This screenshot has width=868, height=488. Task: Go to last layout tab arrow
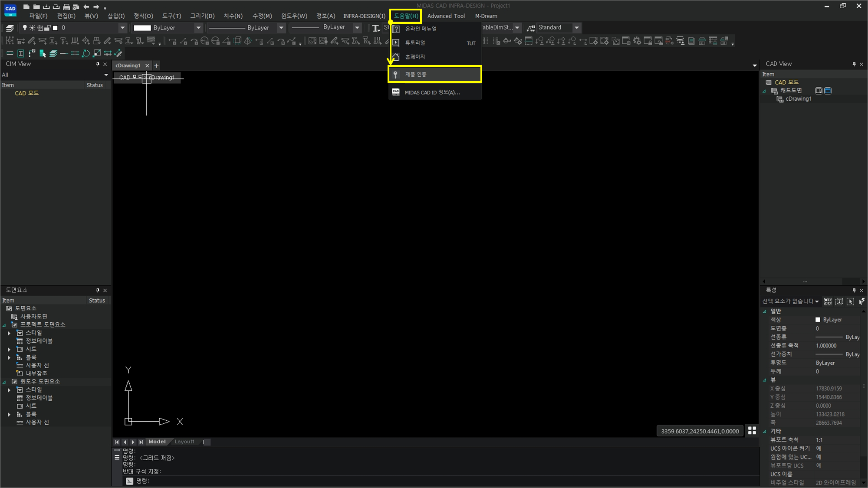point(141,442)
